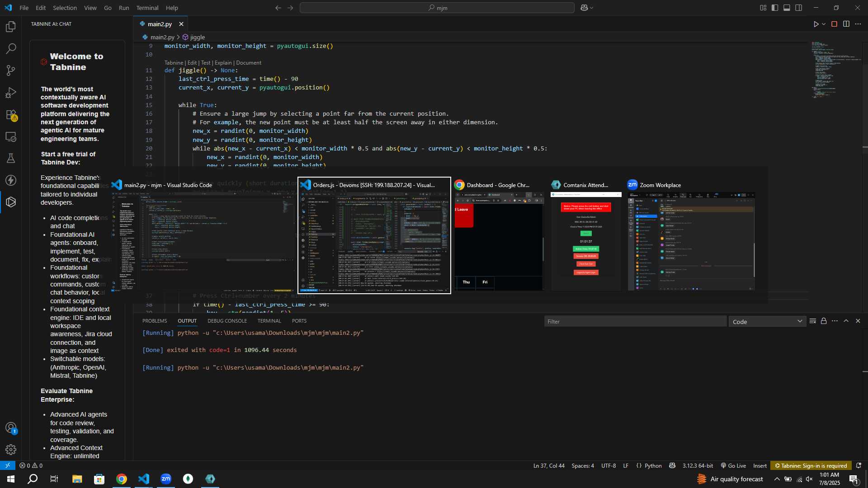The width and height of the screenshot is (868, 488).
Task: Toggle Insert mode in status bar
Action: tap(760, 465)
